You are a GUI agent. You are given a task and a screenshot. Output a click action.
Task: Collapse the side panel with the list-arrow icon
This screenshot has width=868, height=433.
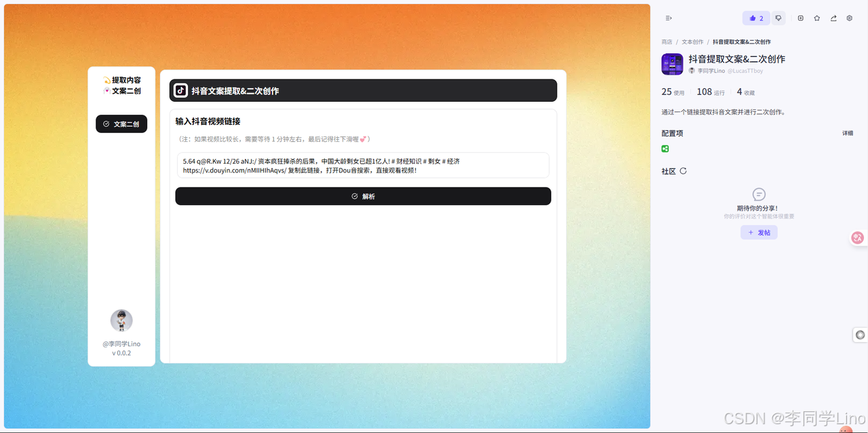point(669,18)
